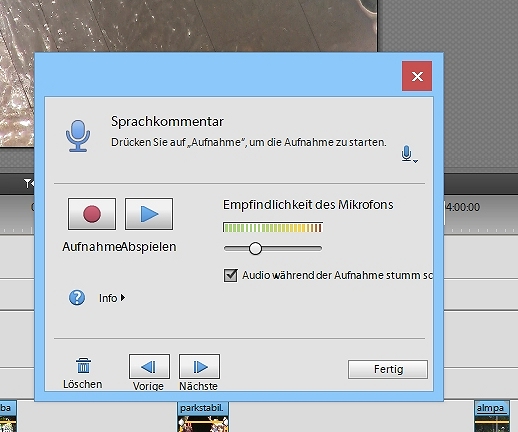518x432 pixels.
Task: Jump to next narration with Nächste
Action: pyautogui.click(x=199, y=366)
